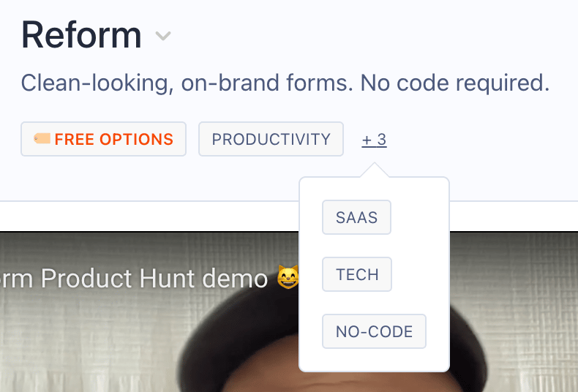This screenshot has height=392, width=578.
Task: Click the Reform product title
Action: [x=81, y=35]
